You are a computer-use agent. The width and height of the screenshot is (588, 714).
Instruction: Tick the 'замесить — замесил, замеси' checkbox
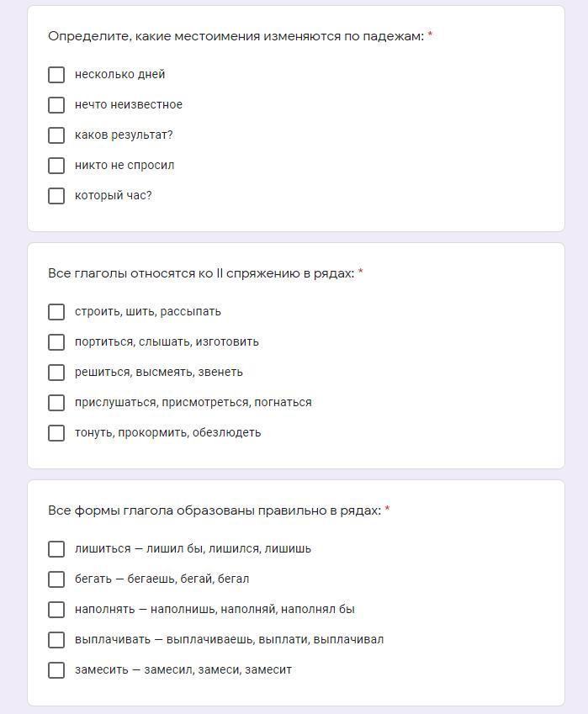(x=56, y=670)
